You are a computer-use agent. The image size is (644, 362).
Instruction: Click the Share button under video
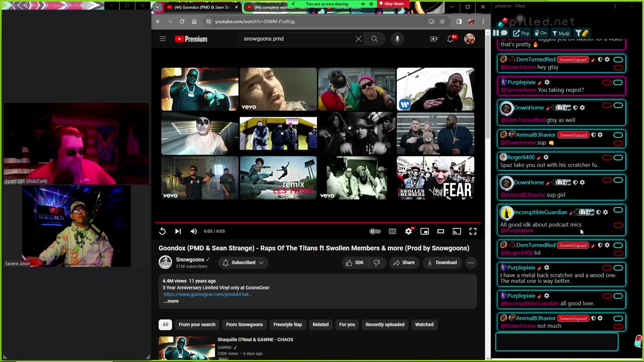click(x=404, y=262)
